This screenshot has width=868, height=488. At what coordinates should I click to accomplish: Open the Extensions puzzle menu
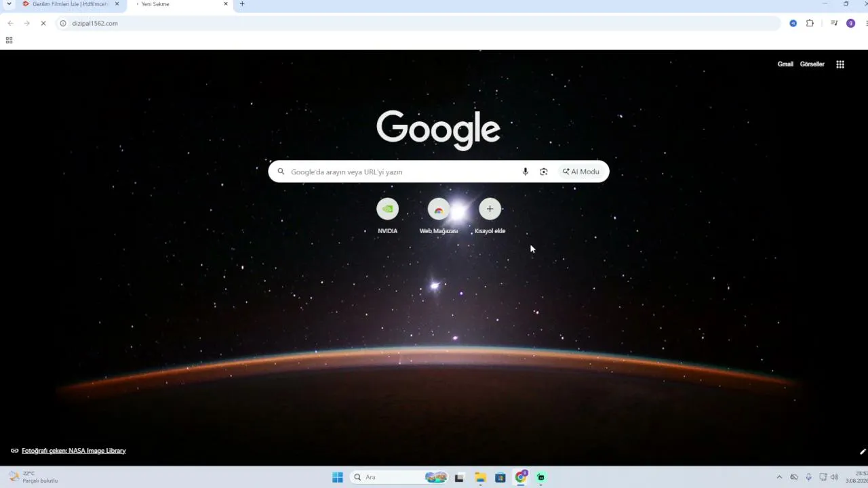tap(810, 23)
